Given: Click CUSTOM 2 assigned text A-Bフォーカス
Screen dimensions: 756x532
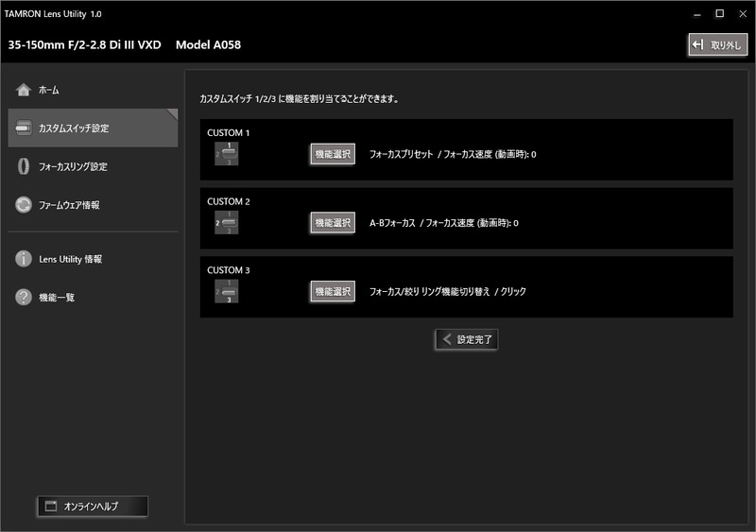Looking at the screenshot, I should [392, 223].
